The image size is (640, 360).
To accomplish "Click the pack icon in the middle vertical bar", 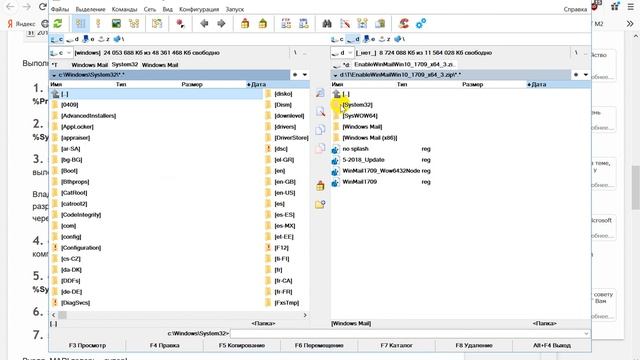I will 320,186.
